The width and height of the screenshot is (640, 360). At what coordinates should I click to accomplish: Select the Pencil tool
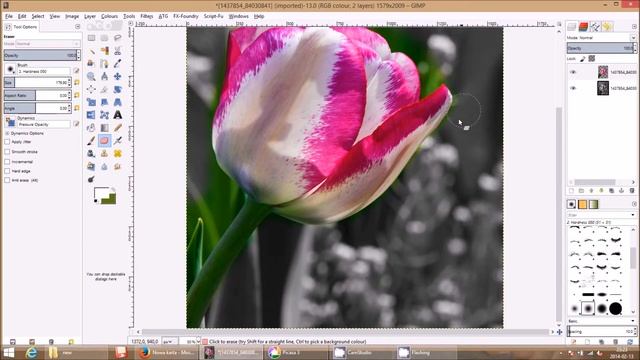(118, 128)
